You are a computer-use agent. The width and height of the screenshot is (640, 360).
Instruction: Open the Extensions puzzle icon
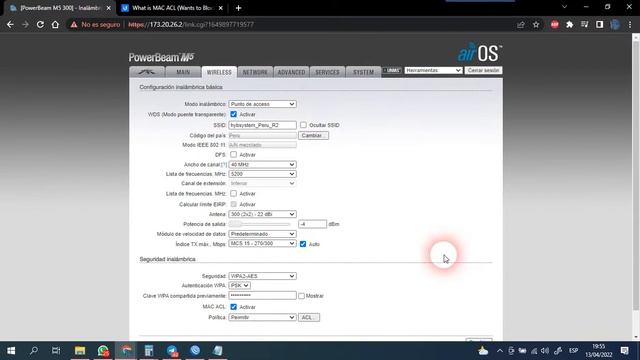[569, 25]
